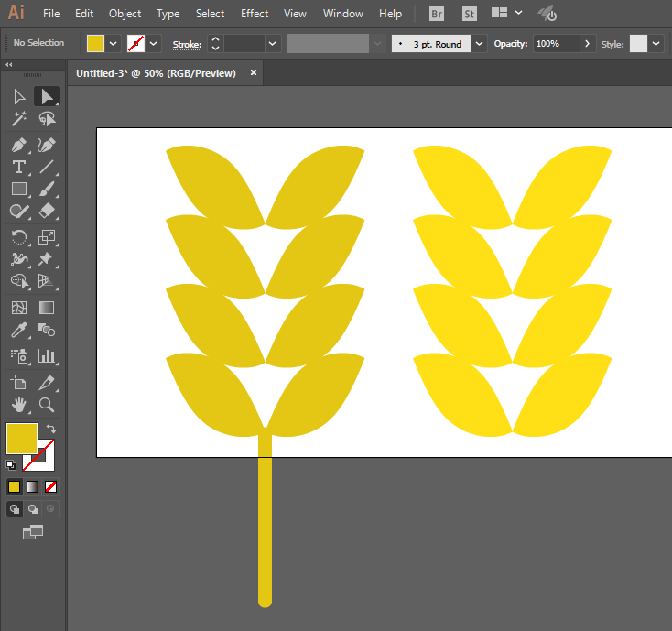Screen dimensions: 672x631
Task: Click the Opacity panel link
Action: tap(511, 44)
